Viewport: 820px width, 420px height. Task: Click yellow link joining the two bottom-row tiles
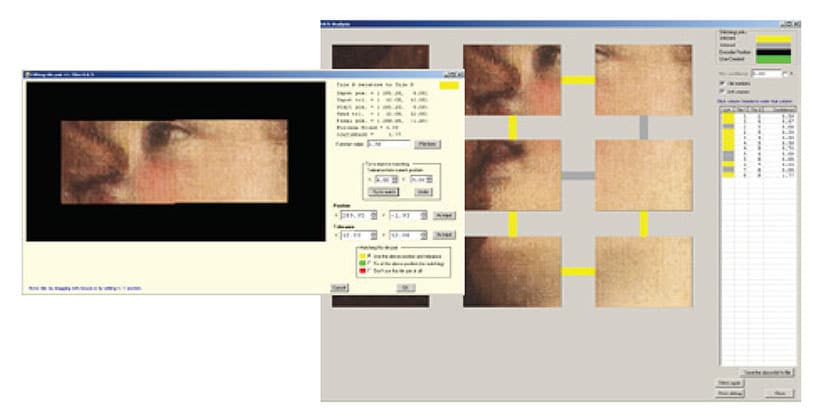578,272
